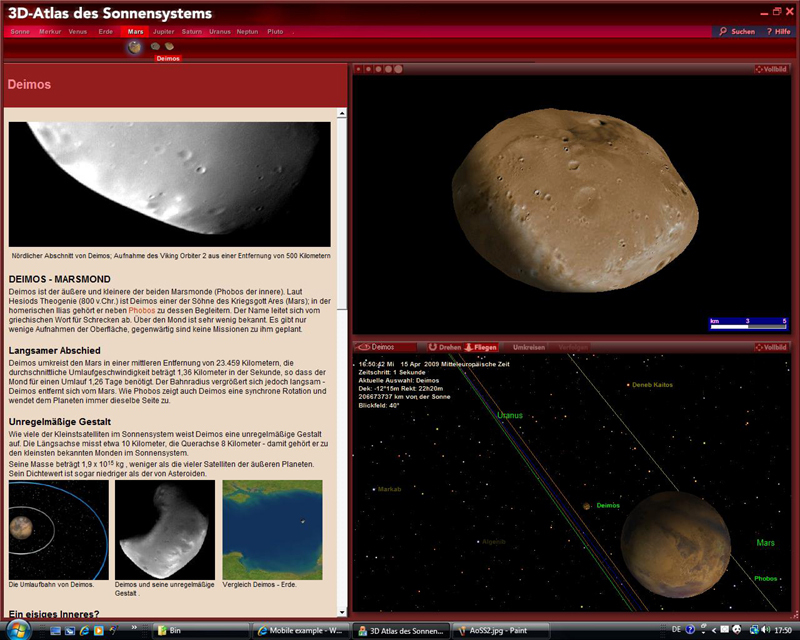Go to the Saturn tab
This screenshot has height=640, width=800.
coord(192,32)
